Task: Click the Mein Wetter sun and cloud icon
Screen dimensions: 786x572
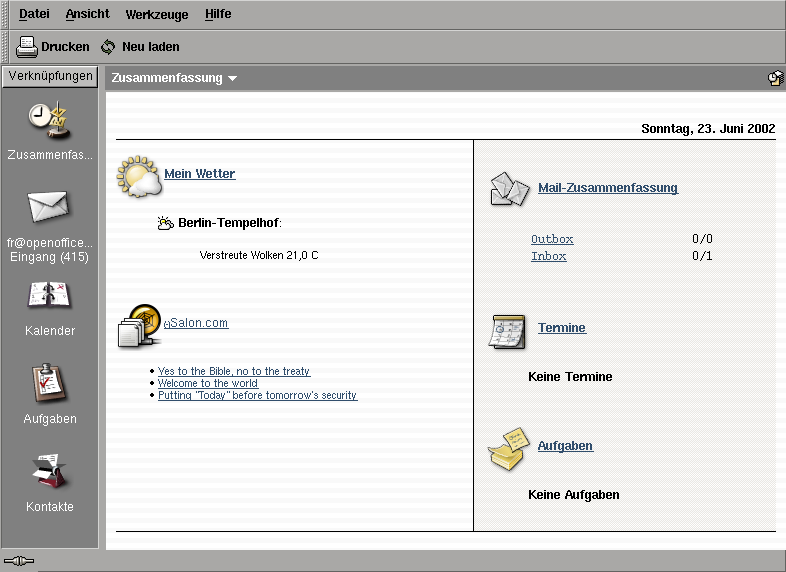Action: click(139, 176)
